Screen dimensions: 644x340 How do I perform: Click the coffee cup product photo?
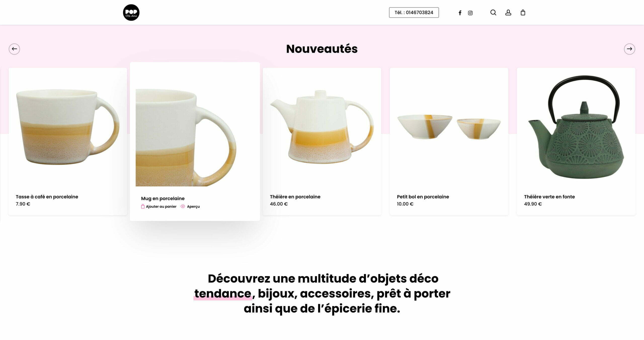[x=68, y=127]
